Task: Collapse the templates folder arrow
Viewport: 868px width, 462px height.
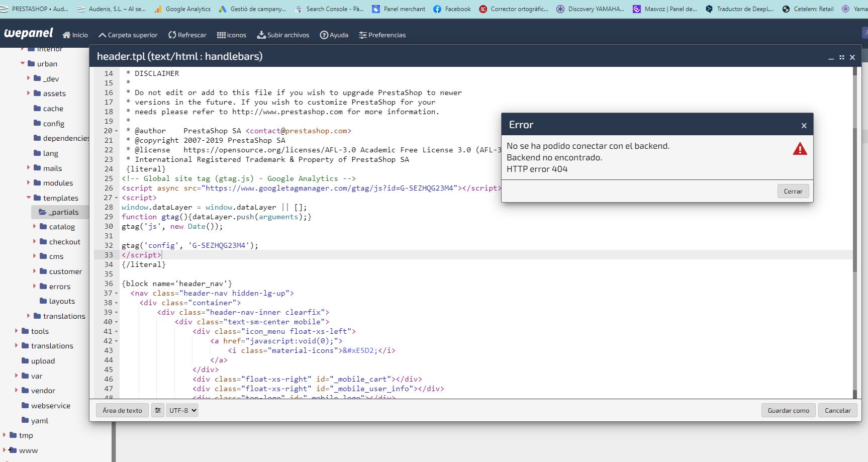Action: (29, 198)
